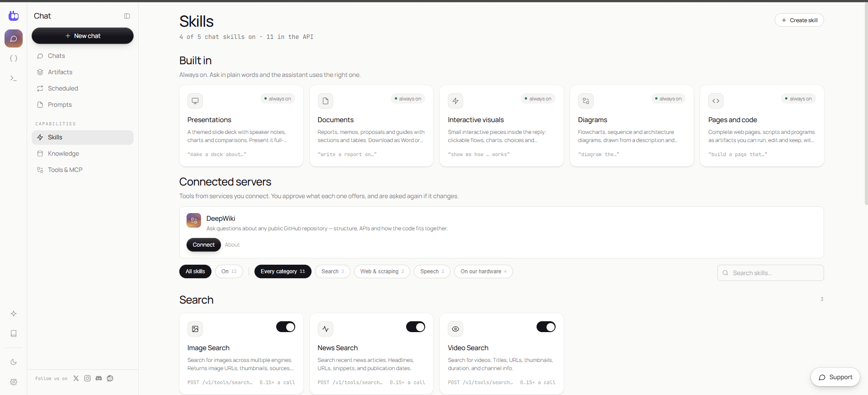This screenshot has height=395, width=868.
Task: Open the Diagrams skill card title
Action: pos(593,120)
